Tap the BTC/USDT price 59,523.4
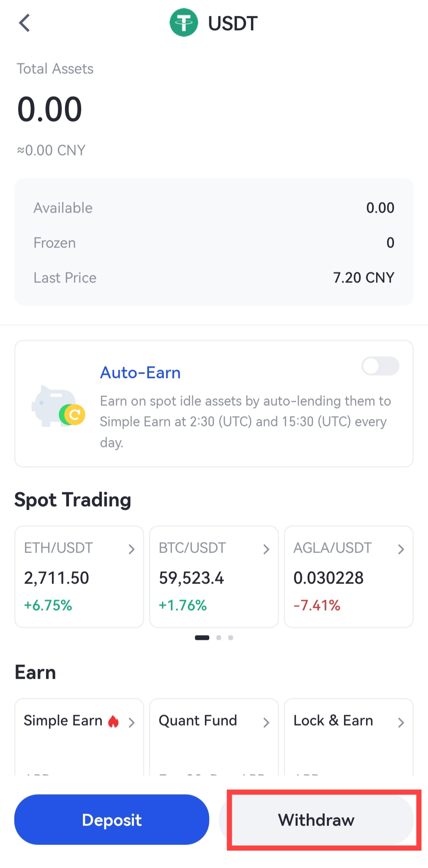428x868 pixels. (x=191, y=578)
